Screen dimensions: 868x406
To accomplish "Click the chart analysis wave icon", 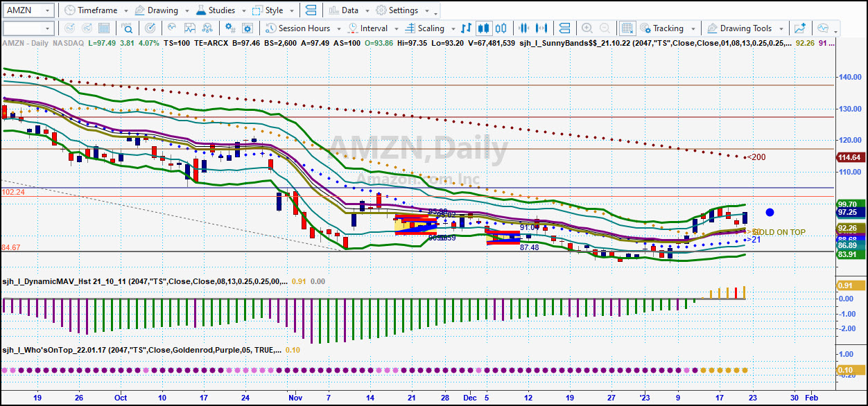I will (x=172, y=28).
